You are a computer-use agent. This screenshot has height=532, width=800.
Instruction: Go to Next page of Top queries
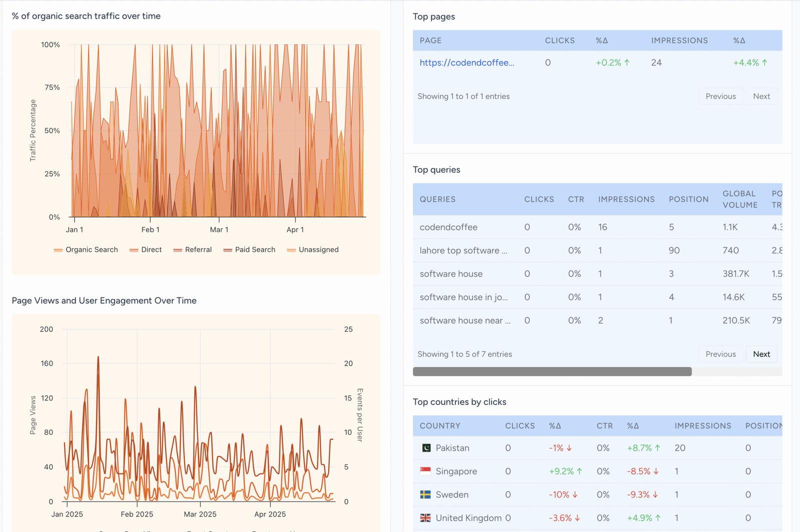coord(761,354)
